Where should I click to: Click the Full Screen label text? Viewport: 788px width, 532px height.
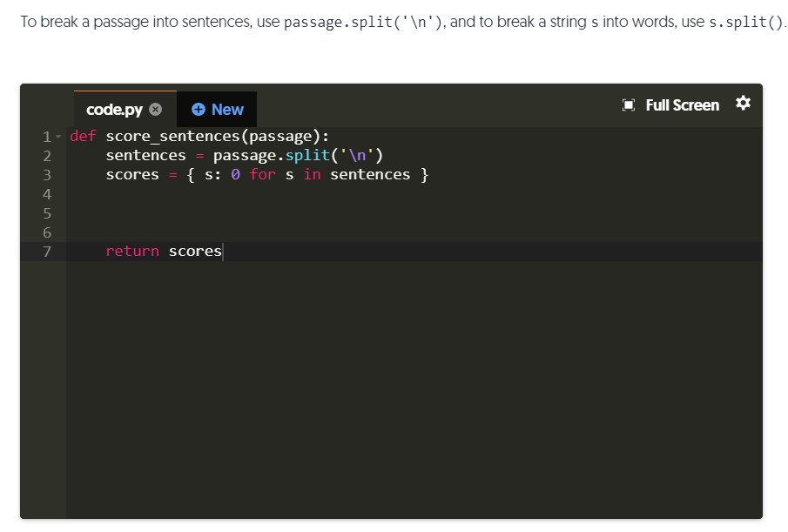pos(683,104)
